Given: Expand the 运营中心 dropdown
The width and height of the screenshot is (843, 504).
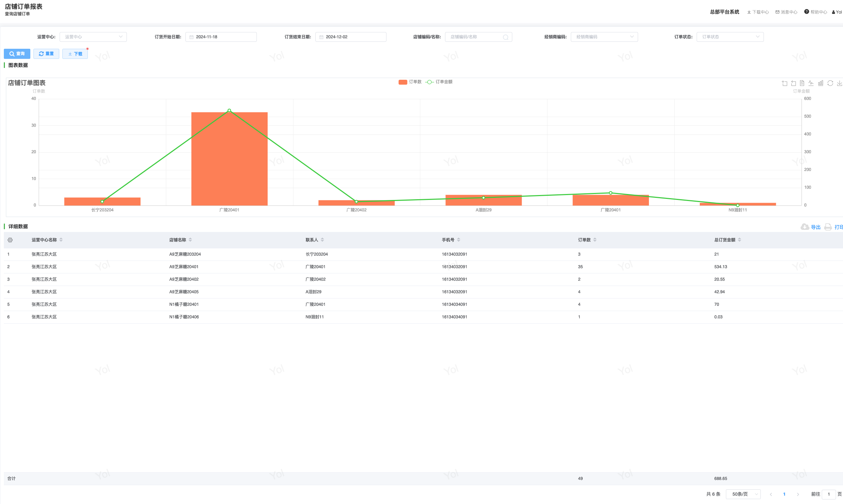Looking at the screenshot, I should point(93,37).
